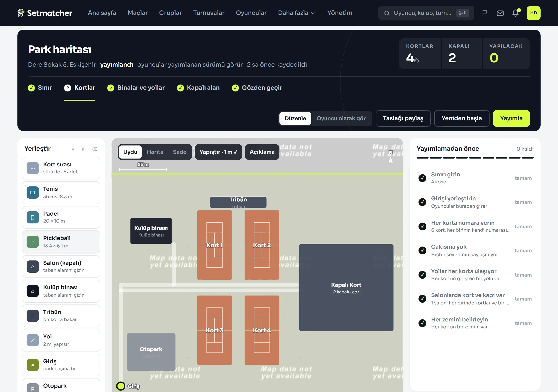
Task: Open the Binalar ve yollar step
Action: click(x=136, y=88)
